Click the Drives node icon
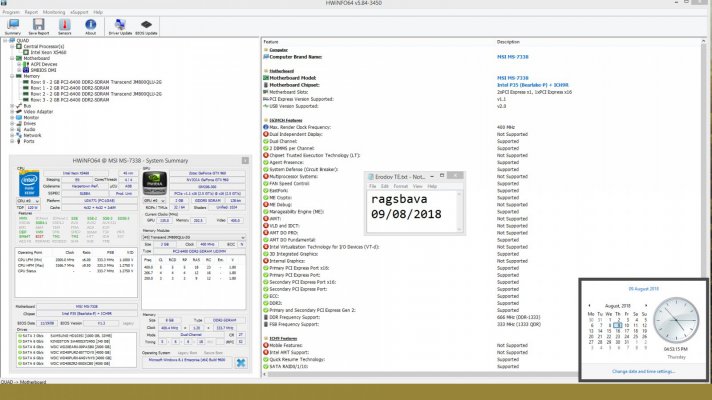 click(19, 123)
